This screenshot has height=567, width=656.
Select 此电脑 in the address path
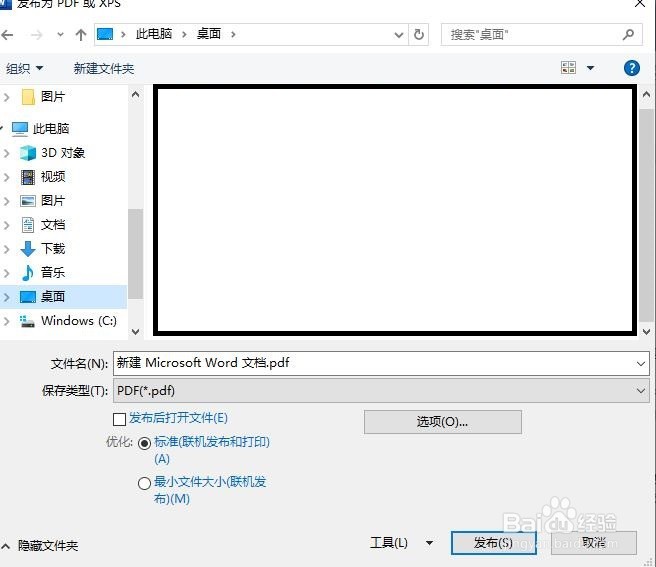[x=154, y=34]
